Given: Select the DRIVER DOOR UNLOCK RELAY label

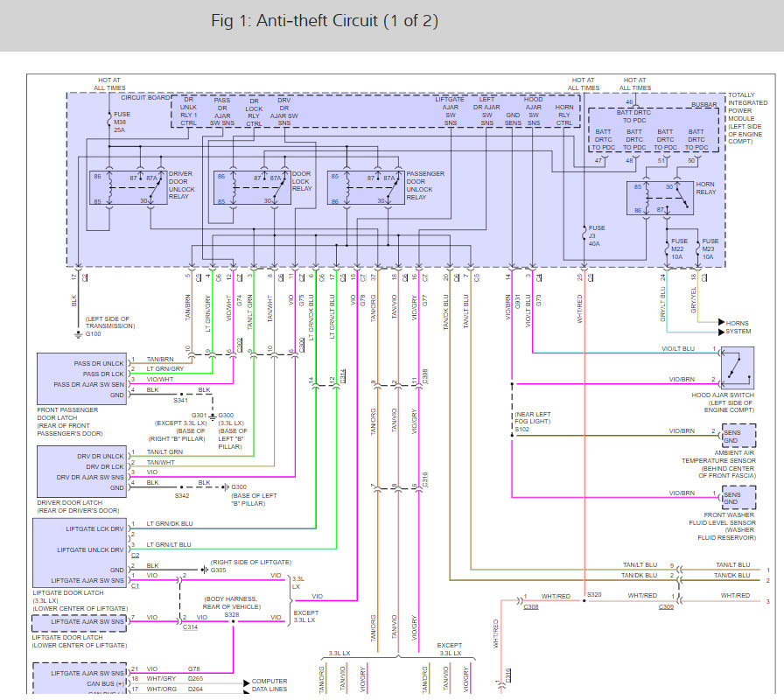Looking at the screenshot, I should tap(181, 185).
